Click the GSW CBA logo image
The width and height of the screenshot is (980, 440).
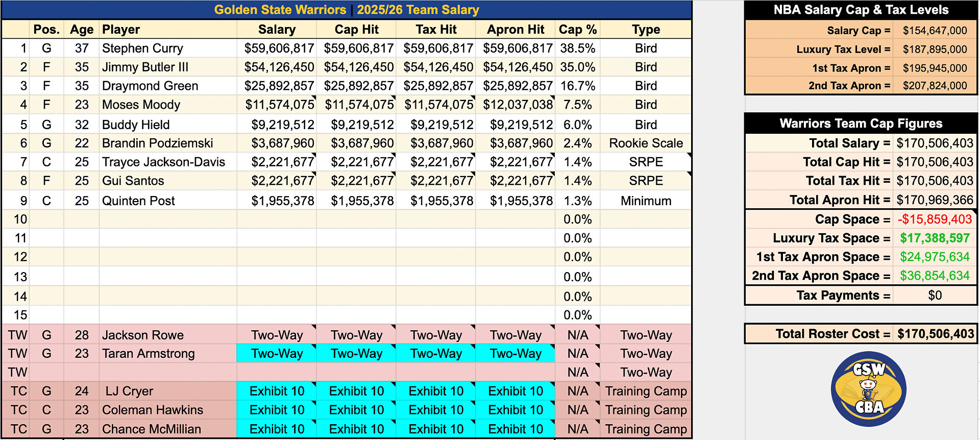[x=868, y=389]
